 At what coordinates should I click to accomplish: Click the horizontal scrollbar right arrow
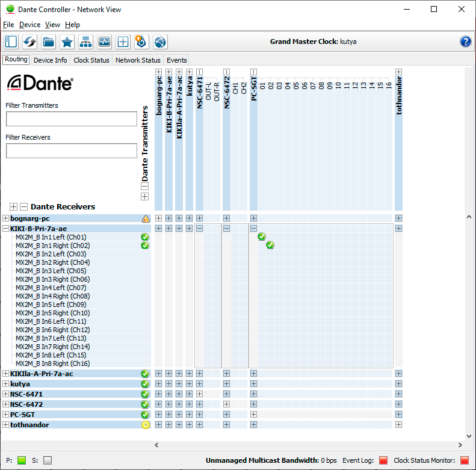pos(460,445)
